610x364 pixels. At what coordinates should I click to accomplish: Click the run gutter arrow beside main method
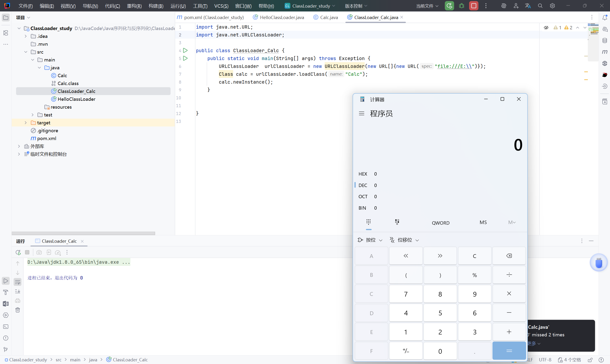point(185,58)
